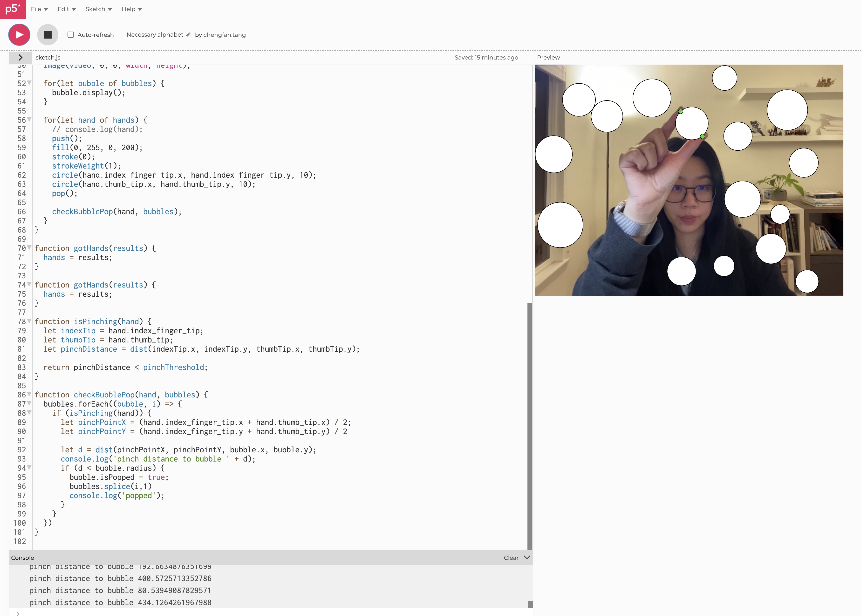Viewport: 861px width, 616px height.
Task: Fold if block at line 88
Action: click(x=29, y=413)
